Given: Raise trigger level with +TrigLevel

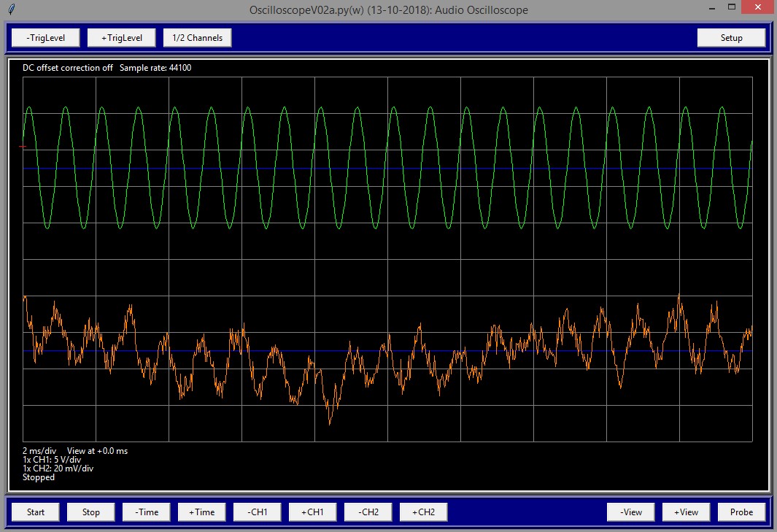Looking at the screenshot, I should click(121, 38).
